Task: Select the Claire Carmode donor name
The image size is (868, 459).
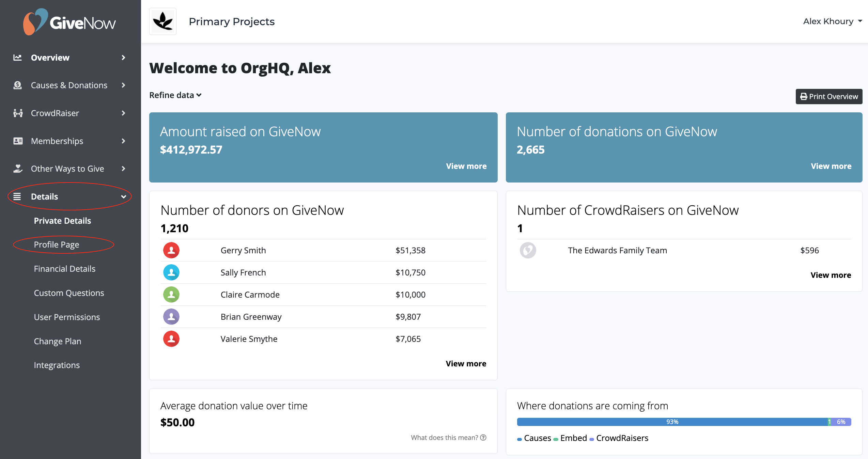Action: (250, 295)
